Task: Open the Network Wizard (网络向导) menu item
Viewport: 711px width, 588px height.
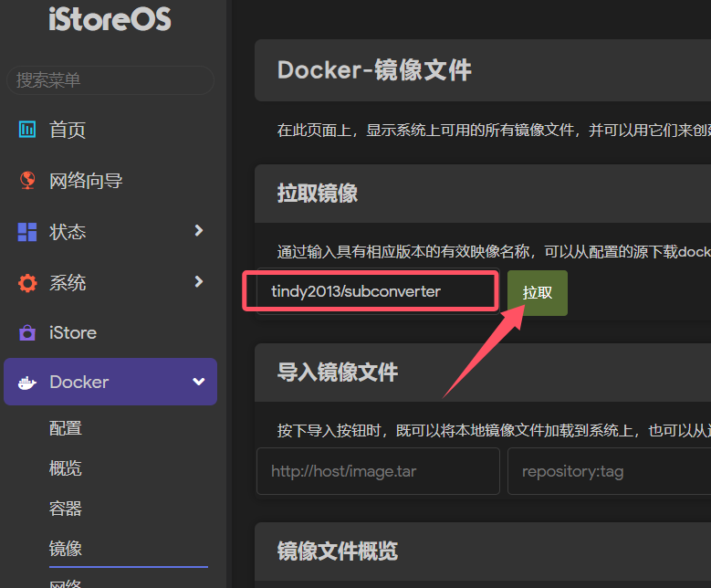Action: click(86, 181)
